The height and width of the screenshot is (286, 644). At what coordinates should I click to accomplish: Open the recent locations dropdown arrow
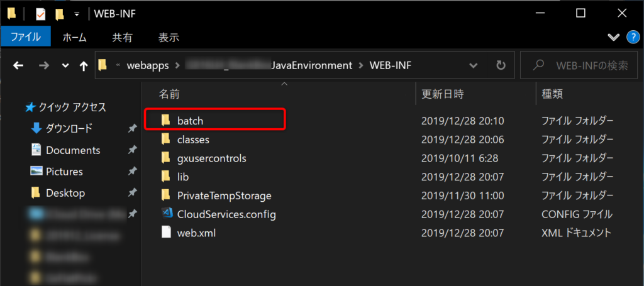[x=65, y=65]
